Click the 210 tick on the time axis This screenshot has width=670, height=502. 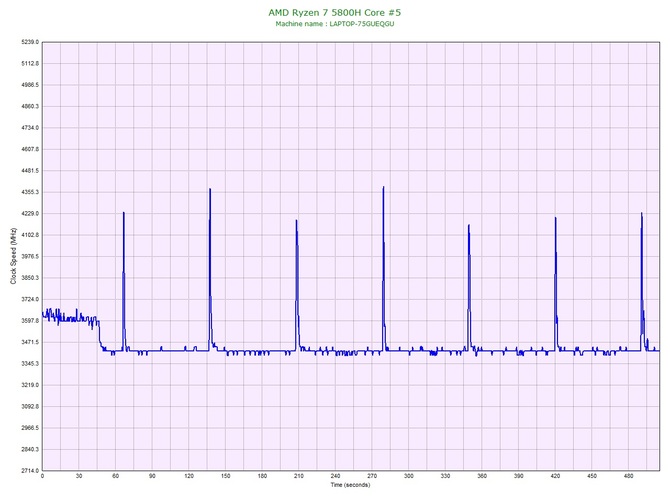pyautogui.click(x=299, y=476)
